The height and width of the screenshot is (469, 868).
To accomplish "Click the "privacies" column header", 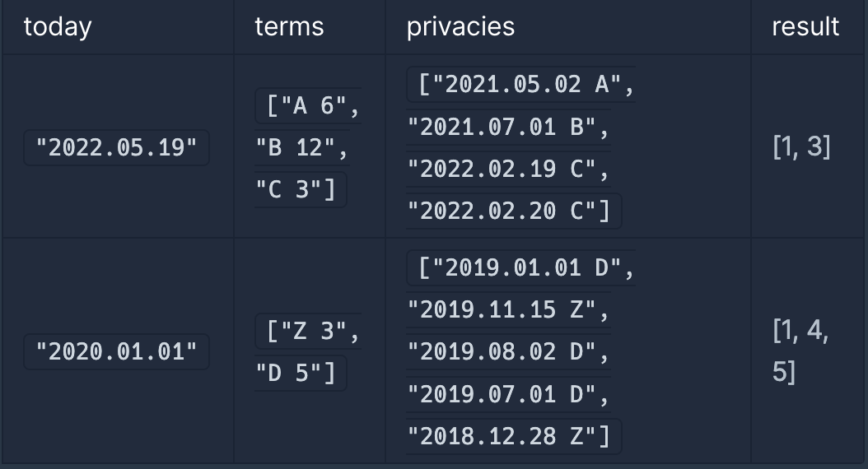I will 460,26.
